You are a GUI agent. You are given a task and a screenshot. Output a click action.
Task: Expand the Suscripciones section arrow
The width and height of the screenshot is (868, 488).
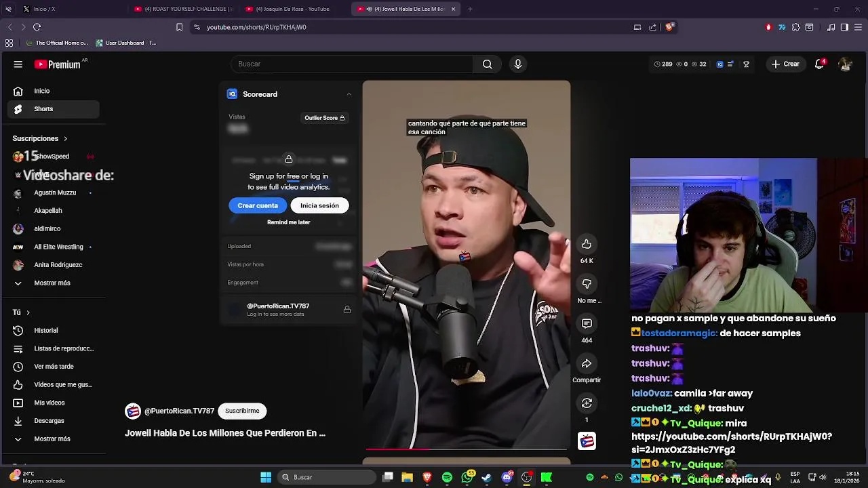tap(65, 138)
